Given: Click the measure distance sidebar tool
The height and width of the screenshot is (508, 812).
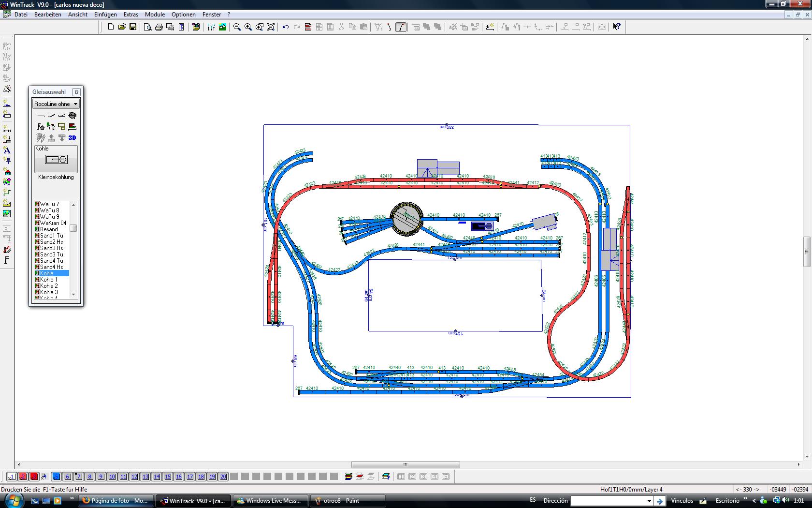Looking at the screenshot, I should pos(7,130).
